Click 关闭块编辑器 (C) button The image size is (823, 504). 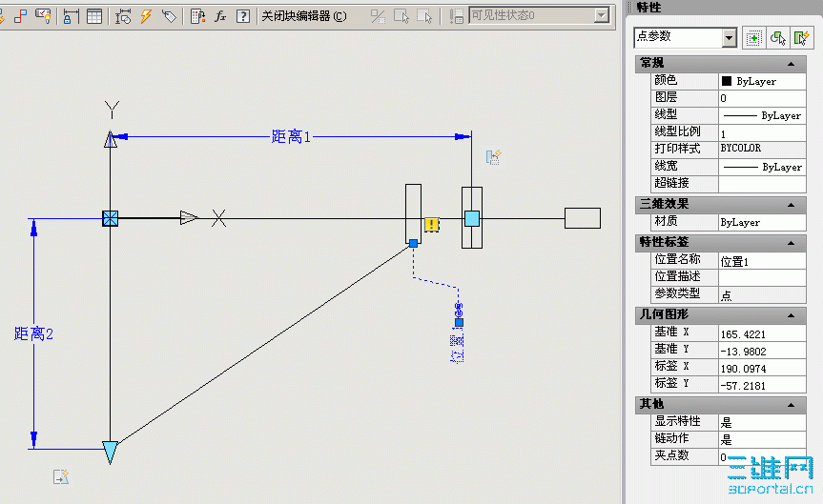click(304, 16)
